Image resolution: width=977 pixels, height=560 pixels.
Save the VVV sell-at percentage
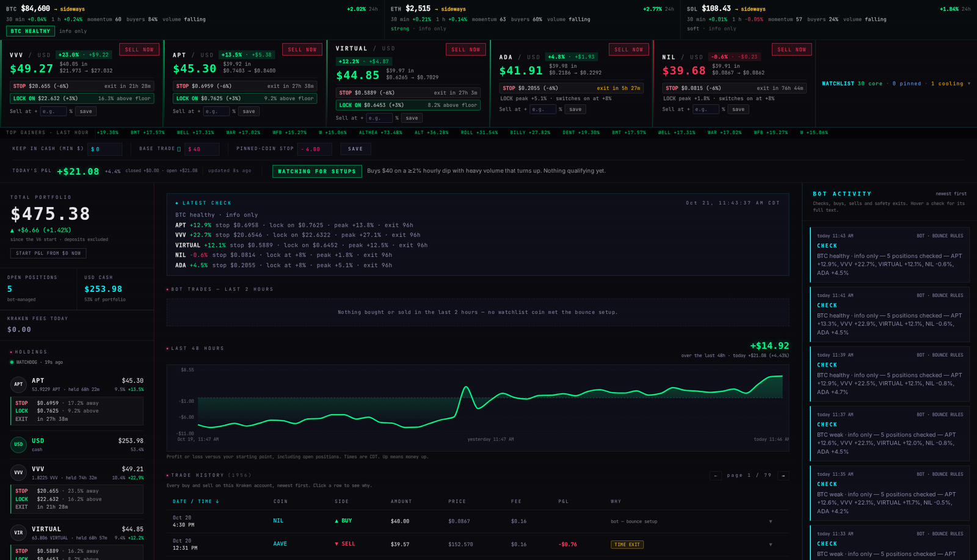click(x=86, y=111)
